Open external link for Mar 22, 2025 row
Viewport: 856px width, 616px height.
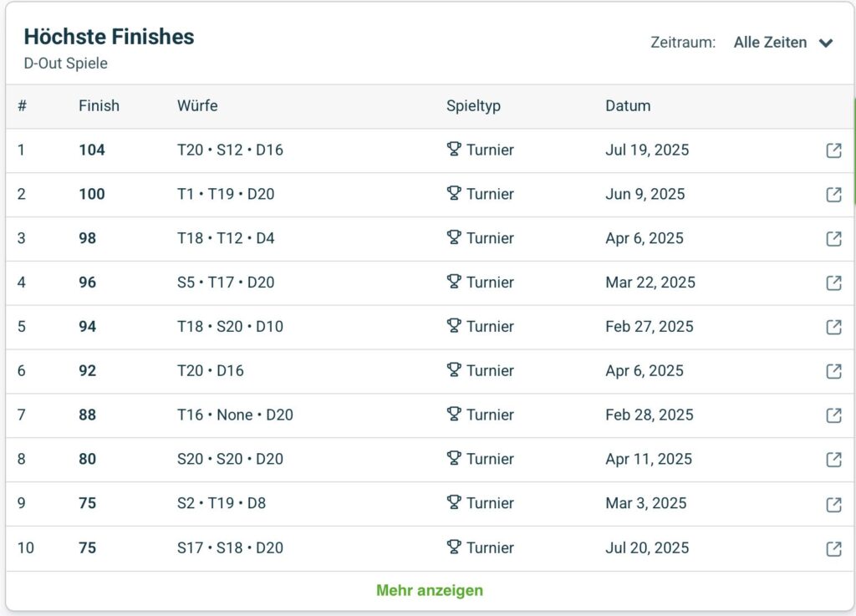click(833, 283)
